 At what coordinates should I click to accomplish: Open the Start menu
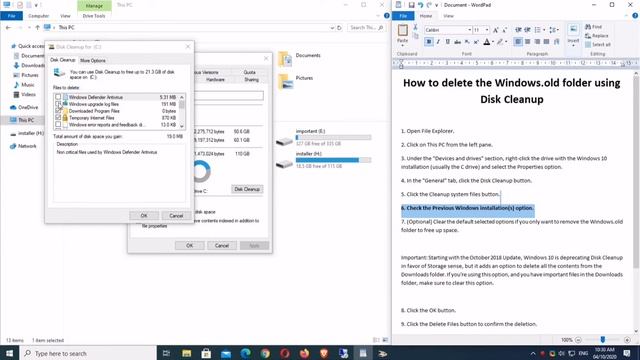click(x=9, y=353)
